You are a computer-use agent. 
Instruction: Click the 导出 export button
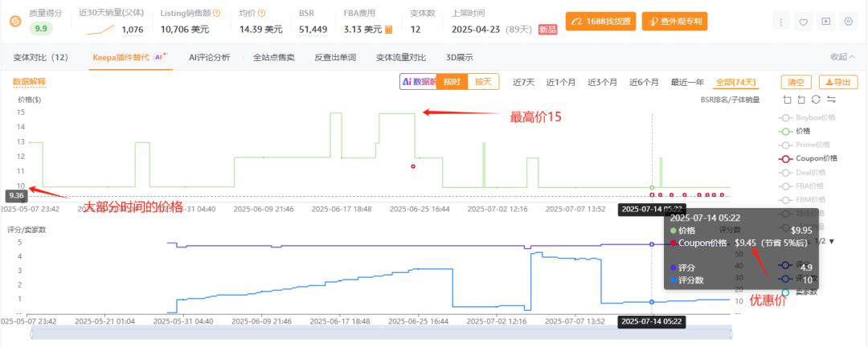click(838, 82)
